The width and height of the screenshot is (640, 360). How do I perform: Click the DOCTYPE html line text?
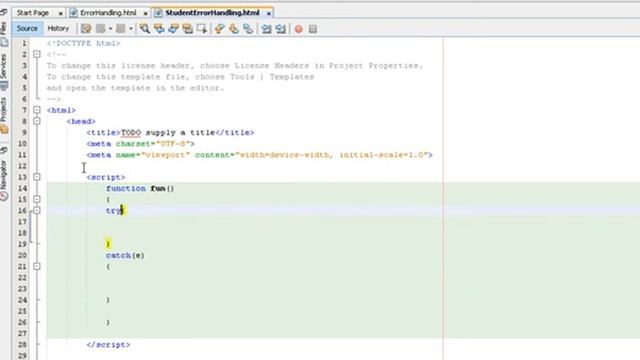coord(83,43)
